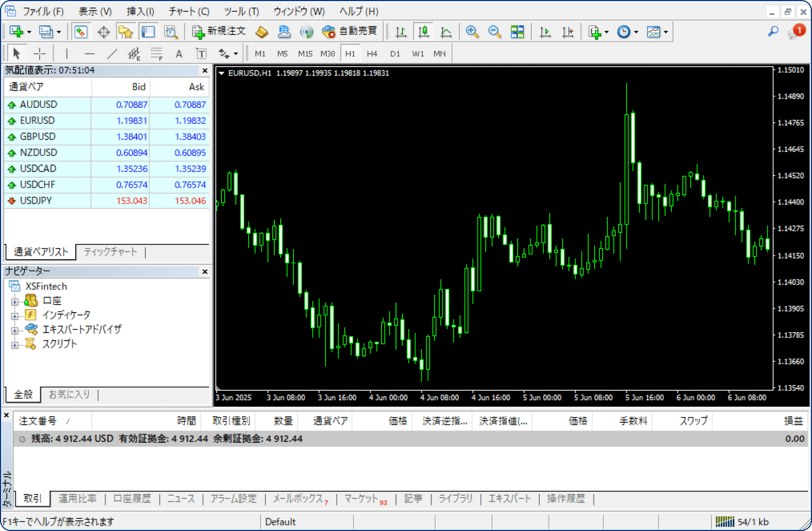The width and height of the screenshot is (812, 531).
Task: Expand the 口座 node in Navigator
Action: tap(15, 301)
